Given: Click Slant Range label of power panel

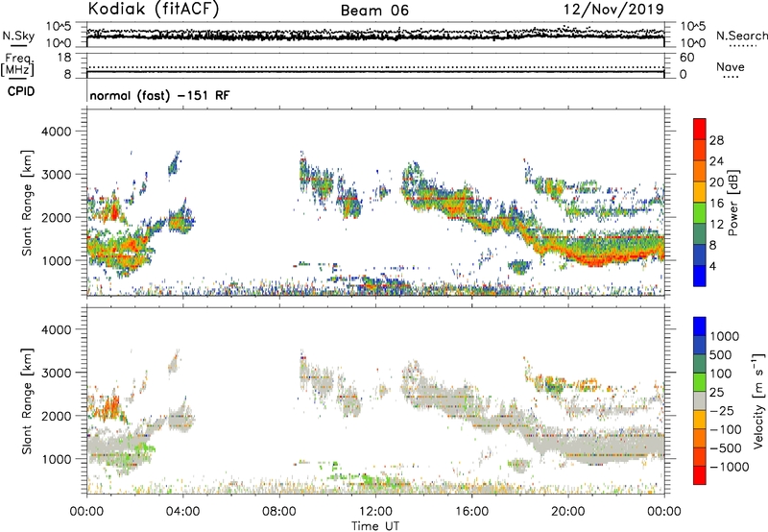Looking at the screenshot, I should (x=27, y=204).
